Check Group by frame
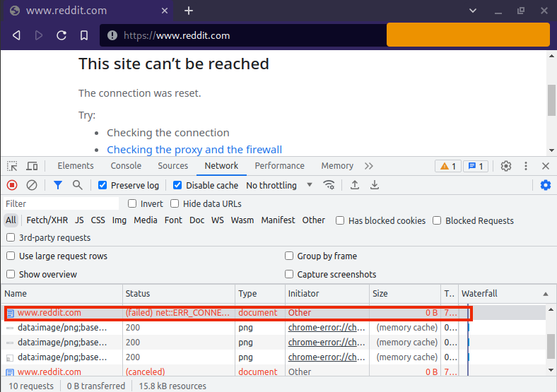The width and height of the screenshot is (557, 392). [289, 256]
